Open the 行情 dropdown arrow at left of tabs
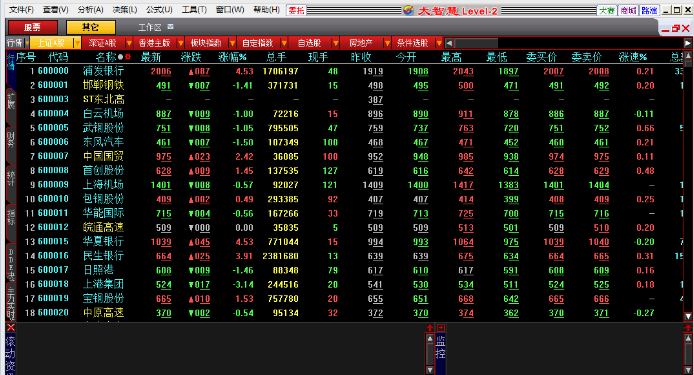Viewport: 694px width, 375px height. pyautogui.click(x=27, y=43)
